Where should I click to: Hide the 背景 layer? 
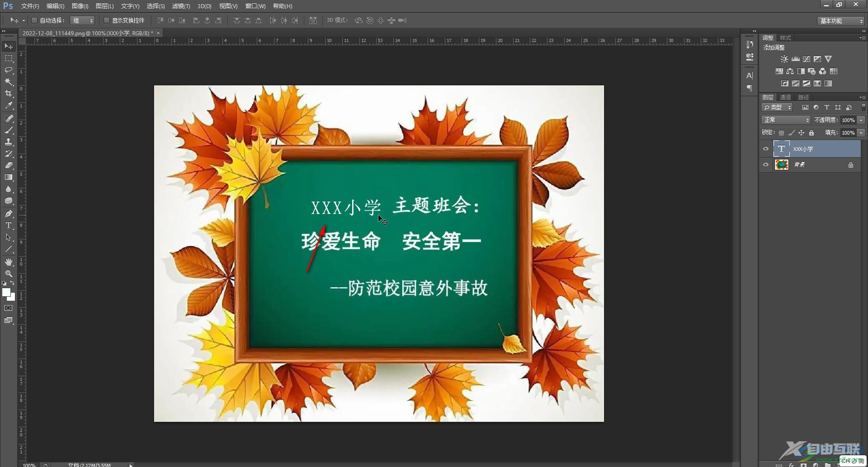(x=766, y=164)
